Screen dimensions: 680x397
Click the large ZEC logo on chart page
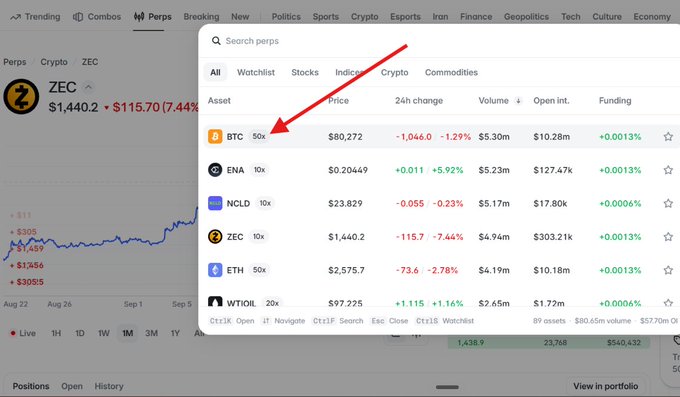[21, 96]
